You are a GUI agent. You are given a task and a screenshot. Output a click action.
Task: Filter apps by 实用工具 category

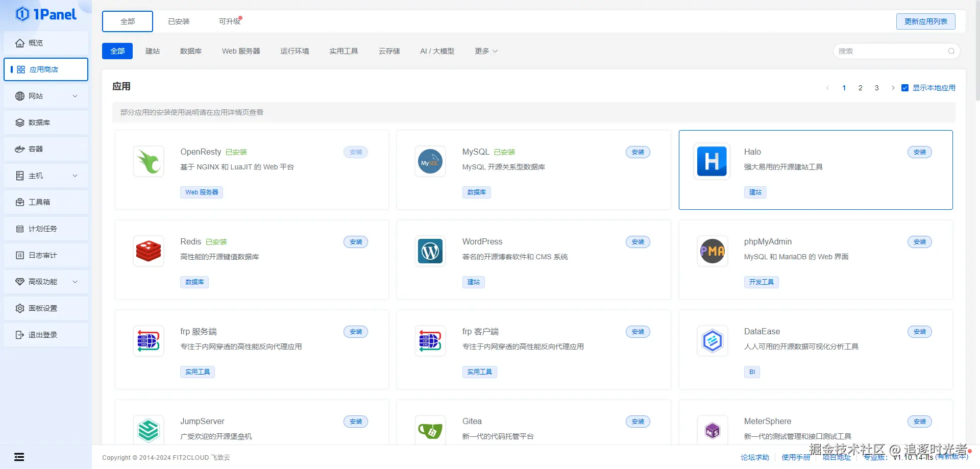tap(344, 51)
